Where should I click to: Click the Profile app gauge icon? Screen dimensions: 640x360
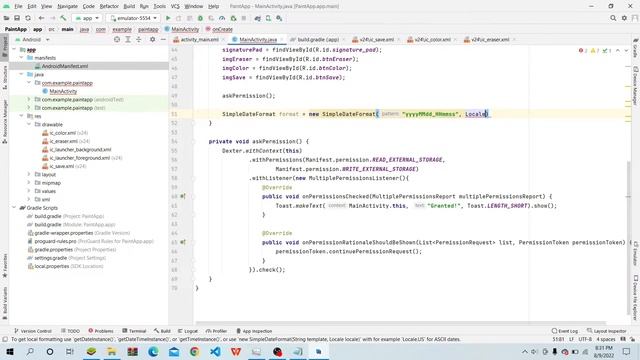pos(222,18)
